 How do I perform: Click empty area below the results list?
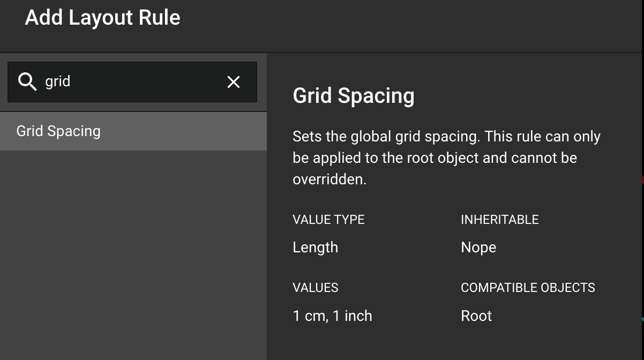133,252
